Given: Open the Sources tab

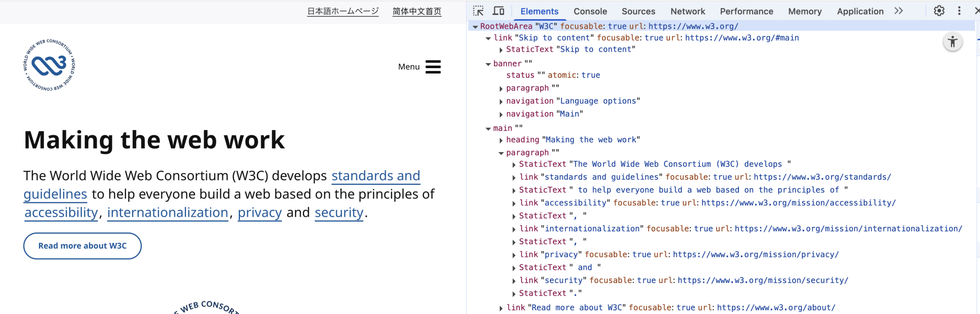Looking at the screenshot, I should (x=638, y=11).
